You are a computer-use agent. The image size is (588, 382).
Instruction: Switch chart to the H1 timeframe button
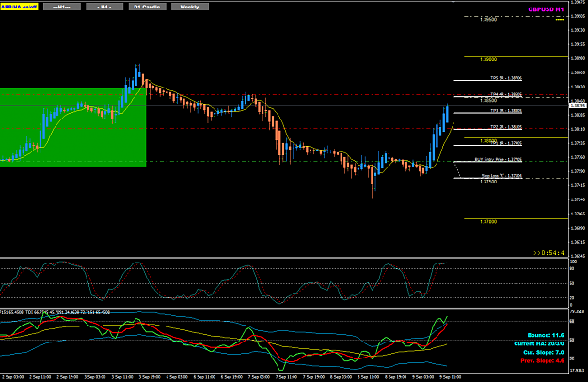pyautogui.click(x=62, y=7)
